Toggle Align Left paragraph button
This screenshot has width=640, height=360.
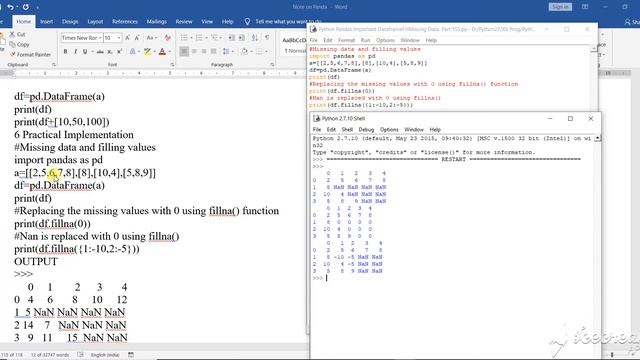click(184, 51)
